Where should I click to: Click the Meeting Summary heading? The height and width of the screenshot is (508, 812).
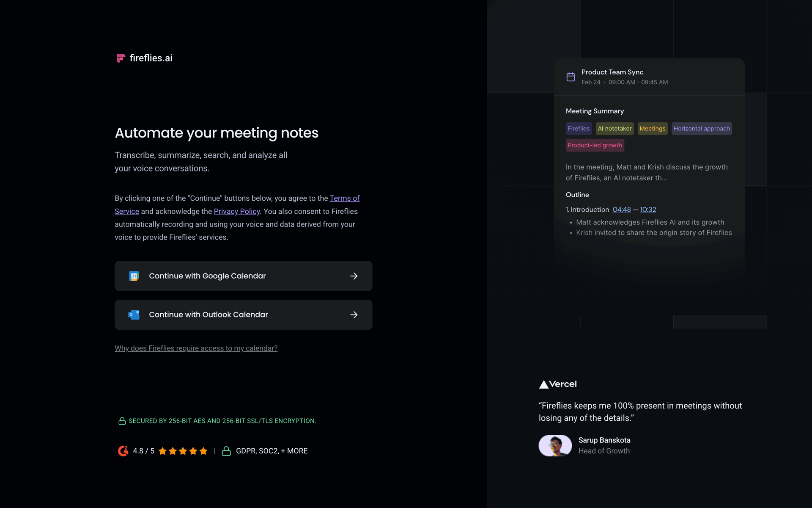pos(595,111)
